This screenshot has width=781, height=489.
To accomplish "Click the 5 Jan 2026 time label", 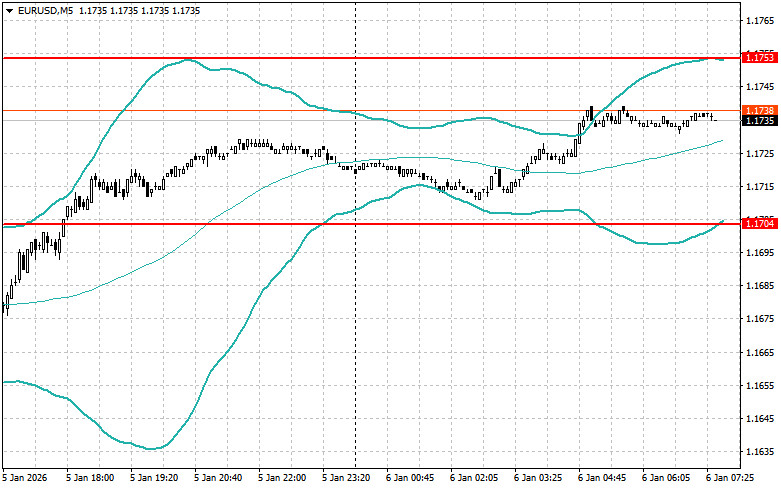I will 25,478.
